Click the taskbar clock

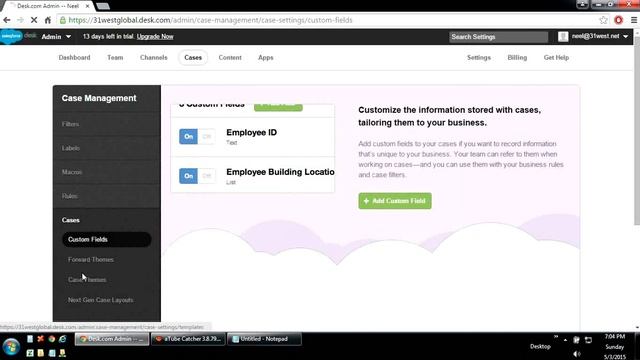click(x=615, y=347)
